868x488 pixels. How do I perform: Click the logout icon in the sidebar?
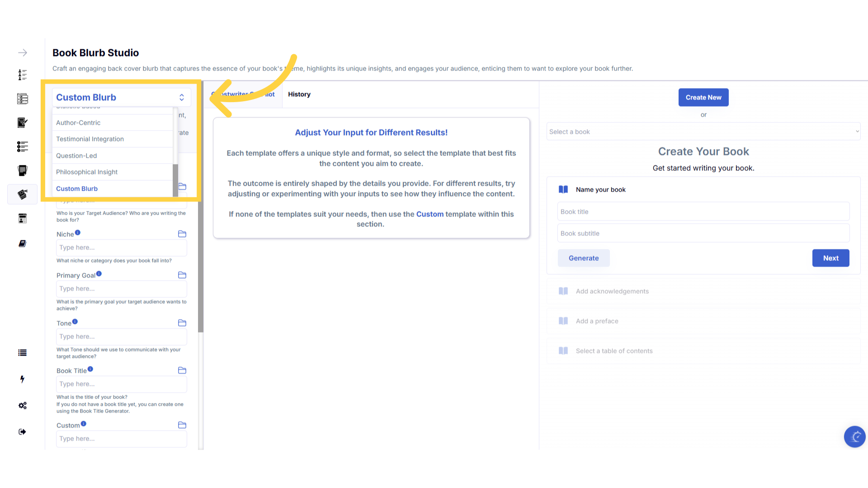[x=23, y=432]
